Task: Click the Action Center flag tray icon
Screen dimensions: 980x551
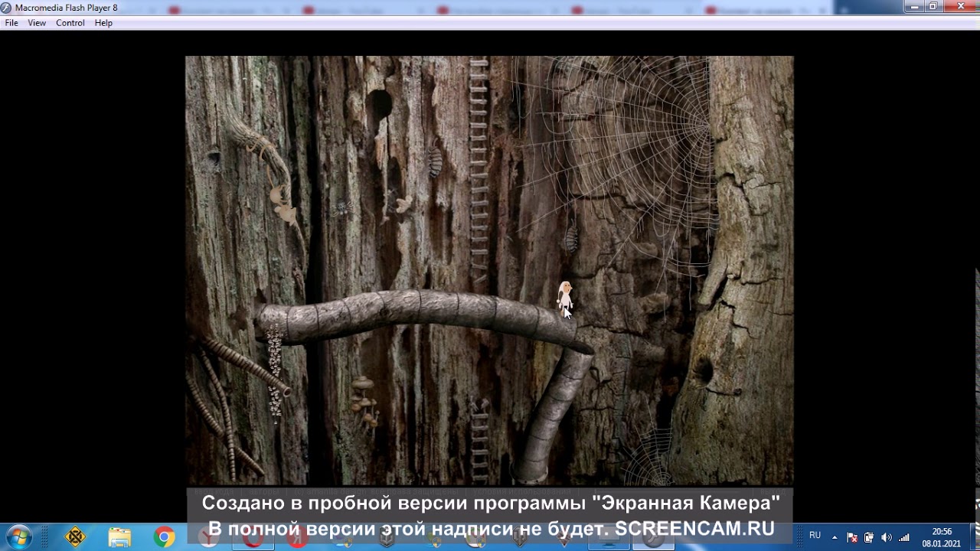Action: [x=852, y=537]
